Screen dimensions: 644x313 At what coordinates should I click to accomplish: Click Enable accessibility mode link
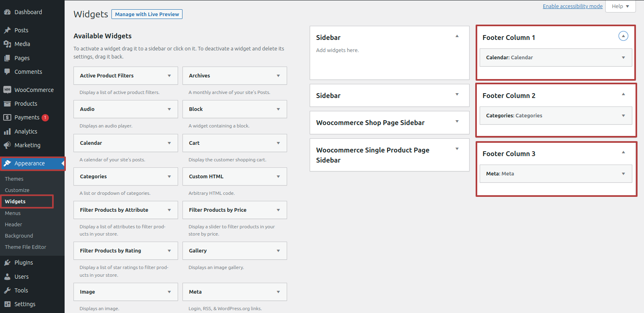(572, 6)
